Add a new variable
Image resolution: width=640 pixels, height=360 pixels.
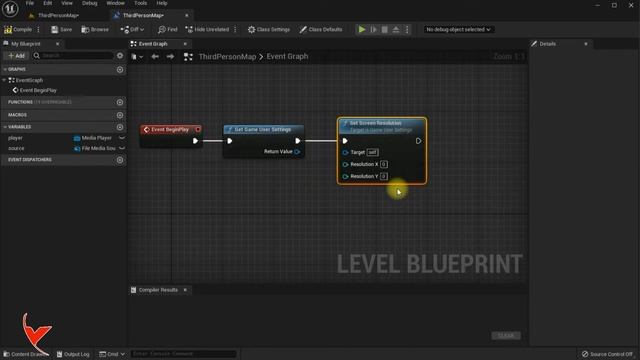120,127
